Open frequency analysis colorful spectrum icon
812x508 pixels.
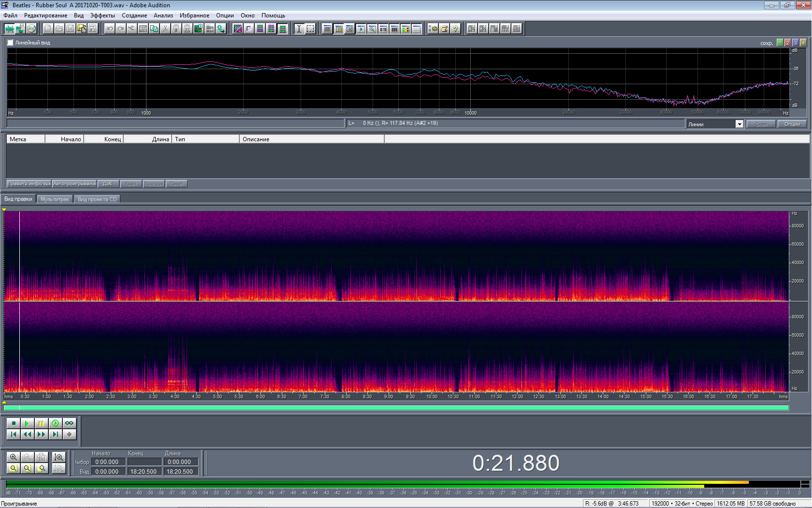click(x=406, y=29)
